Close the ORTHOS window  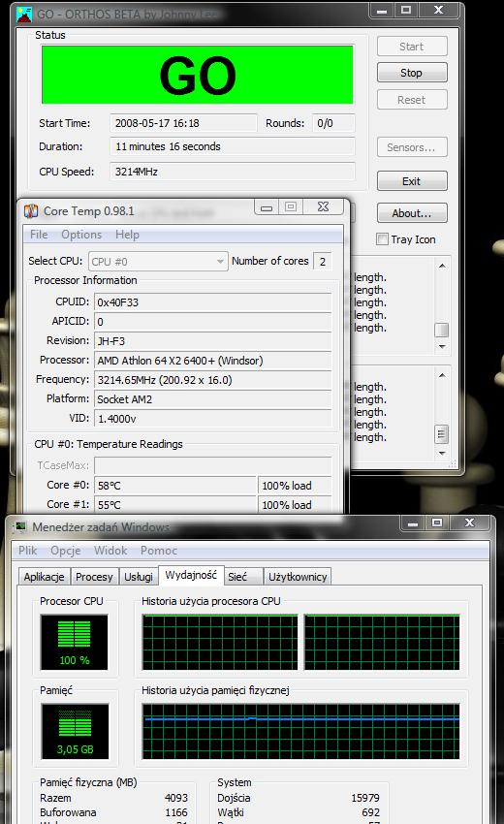point(438,10)
